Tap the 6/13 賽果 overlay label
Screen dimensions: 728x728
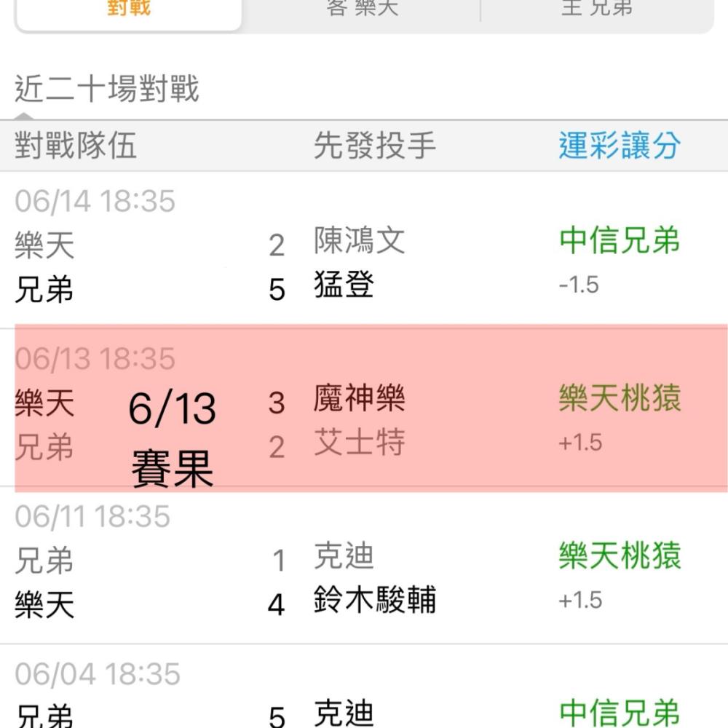point(173,438)
